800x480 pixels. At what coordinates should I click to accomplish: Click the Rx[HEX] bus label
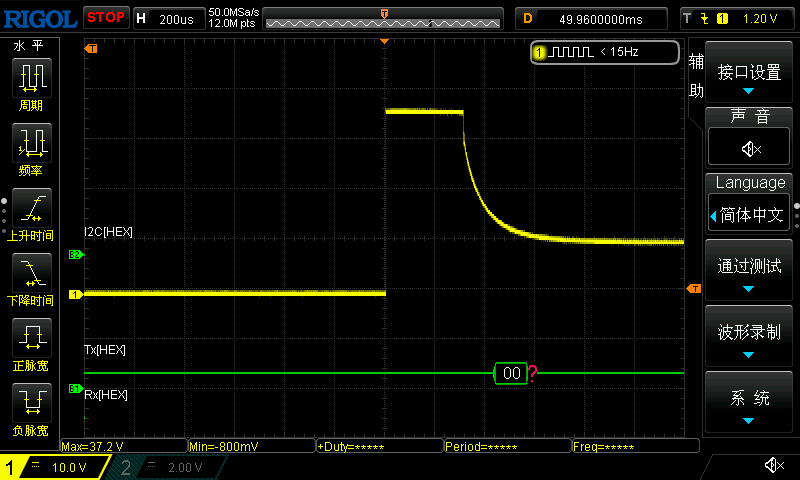(x=106, y=394)
